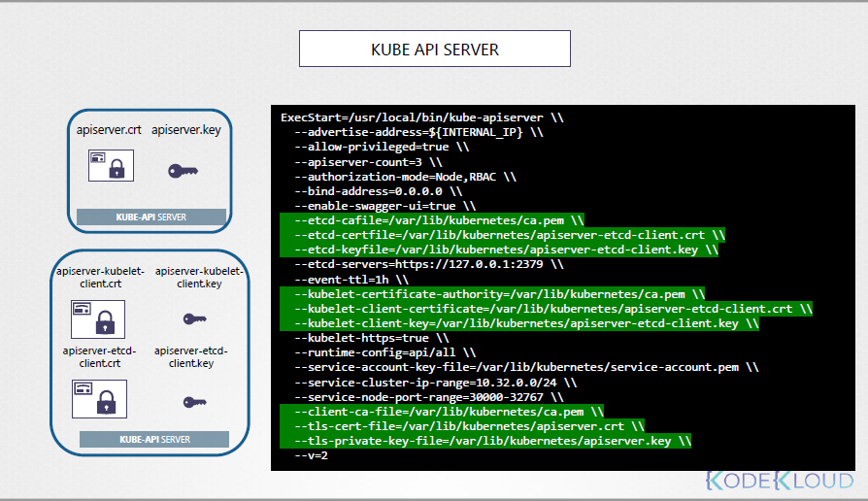Click the --service-cluster-ip-range line
The height and width of the screenshot is (501, 868).
click(x=436, y=383)
